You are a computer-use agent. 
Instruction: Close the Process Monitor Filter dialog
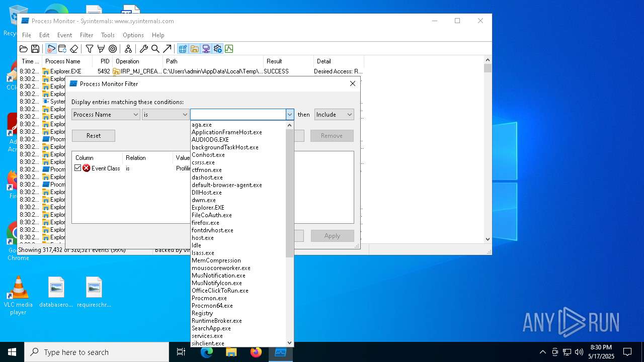pos(353,83)
